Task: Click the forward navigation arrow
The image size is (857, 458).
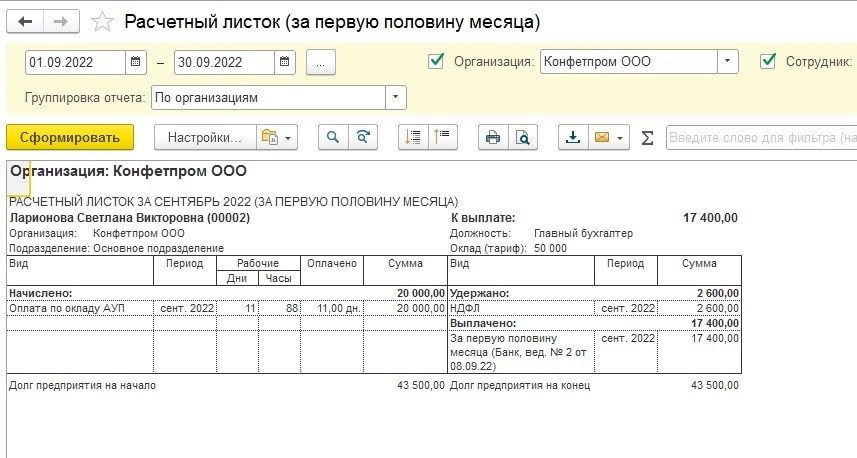Action: tap(62, 21)
